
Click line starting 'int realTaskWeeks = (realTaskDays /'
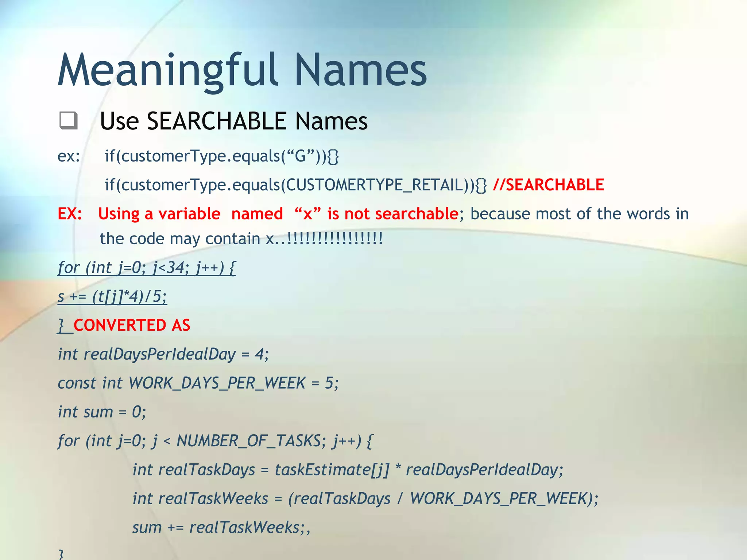(x=365, y=499)
